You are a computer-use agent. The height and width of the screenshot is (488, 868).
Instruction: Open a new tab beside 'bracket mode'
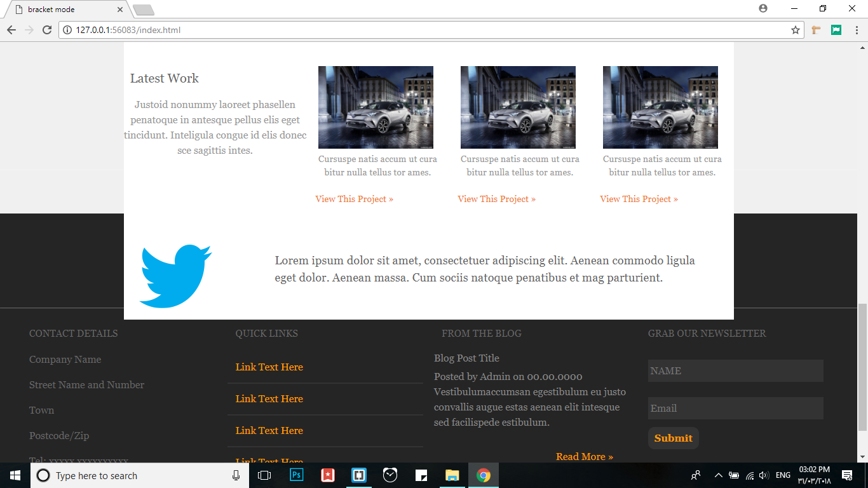point(144,10)
